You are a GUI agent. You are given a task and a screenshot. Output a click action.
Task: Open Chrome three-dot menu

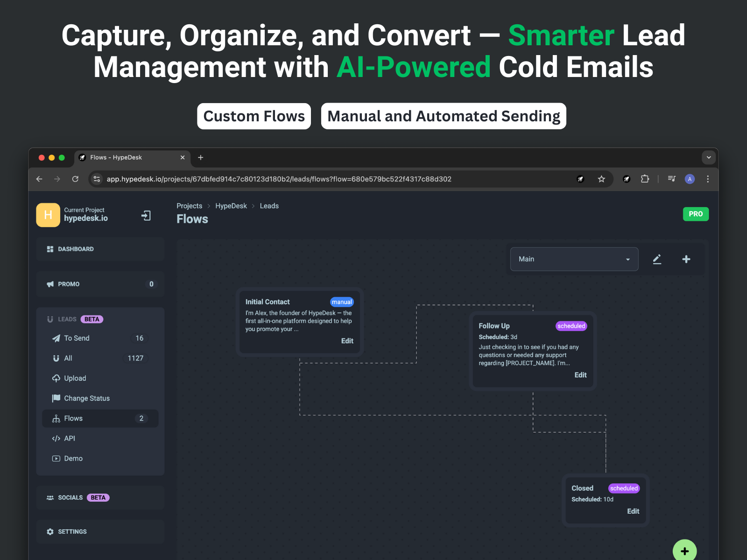[708, 179]
